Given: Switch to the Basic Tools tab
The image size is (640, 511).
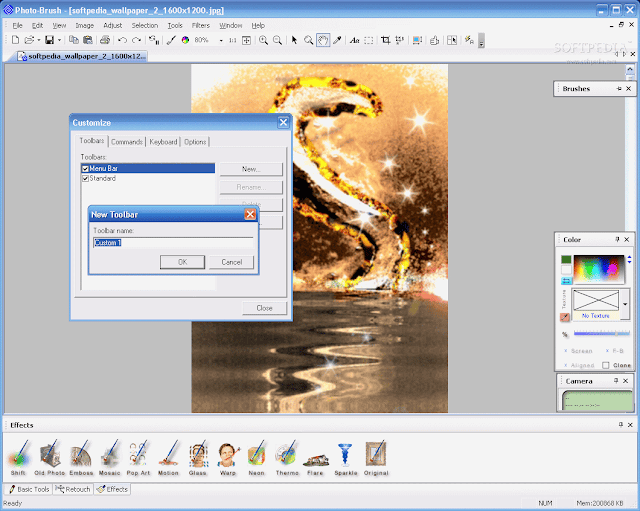Looking at the screenshot, I should (x=29, y=489).
